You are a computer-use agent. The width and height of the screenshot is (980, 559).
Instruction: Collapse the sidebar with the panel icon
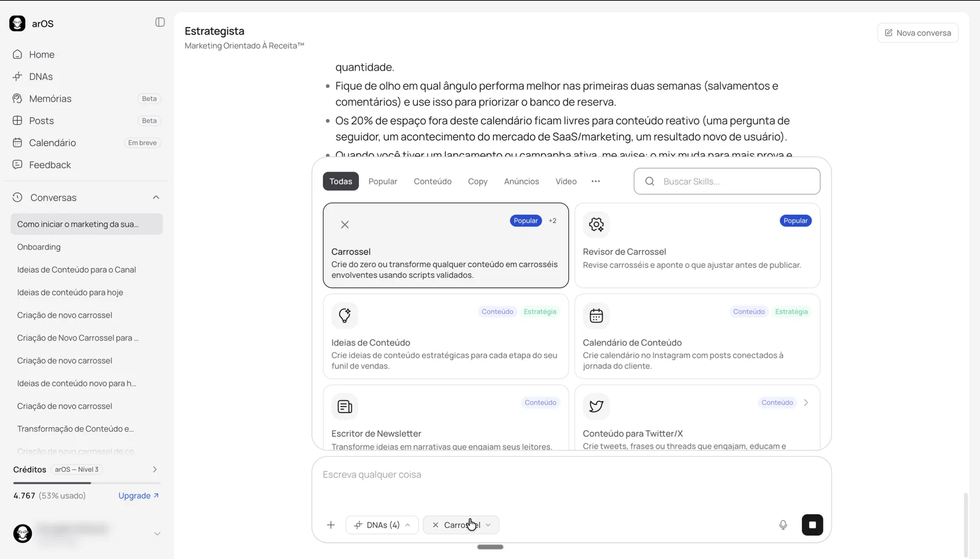click(160, 22)
